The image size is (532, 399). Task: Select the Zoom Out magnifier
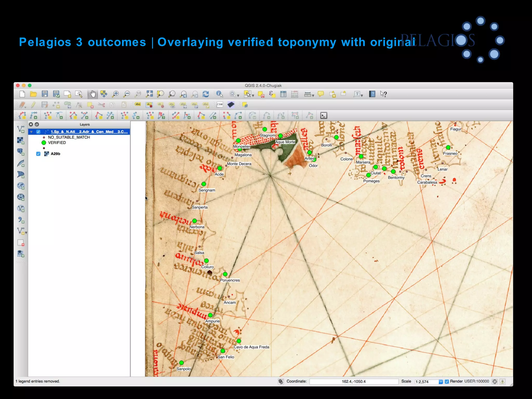coord(127,94)
